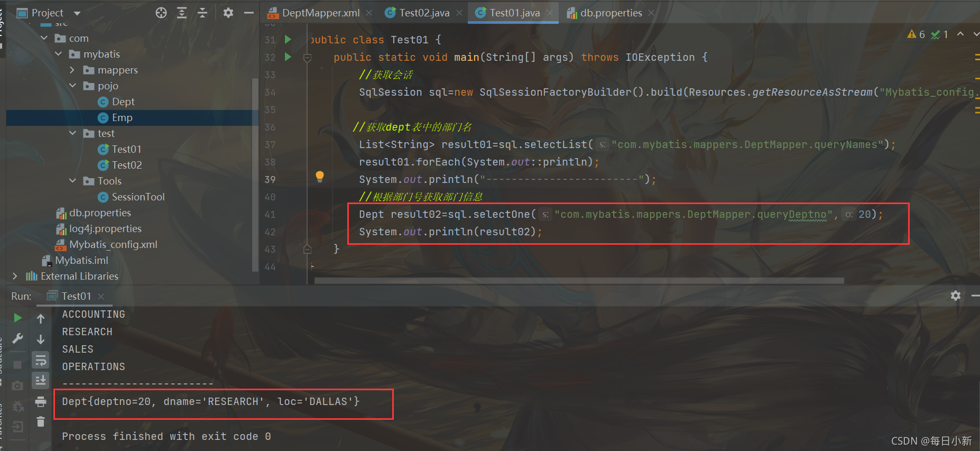Fold main method at line 32
Screen dimensions: 980x451
(x=307, y=57)
